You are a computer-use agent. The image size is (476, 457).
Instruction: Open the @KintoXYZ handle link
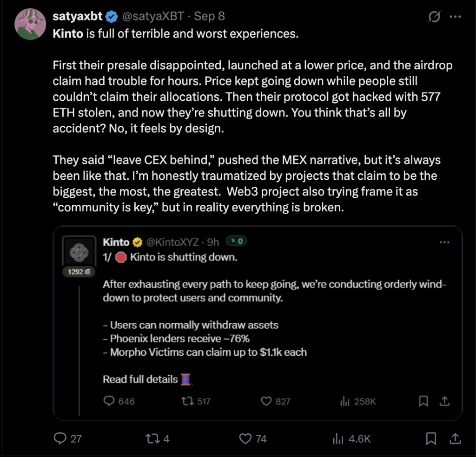click(x=172, y=242)
